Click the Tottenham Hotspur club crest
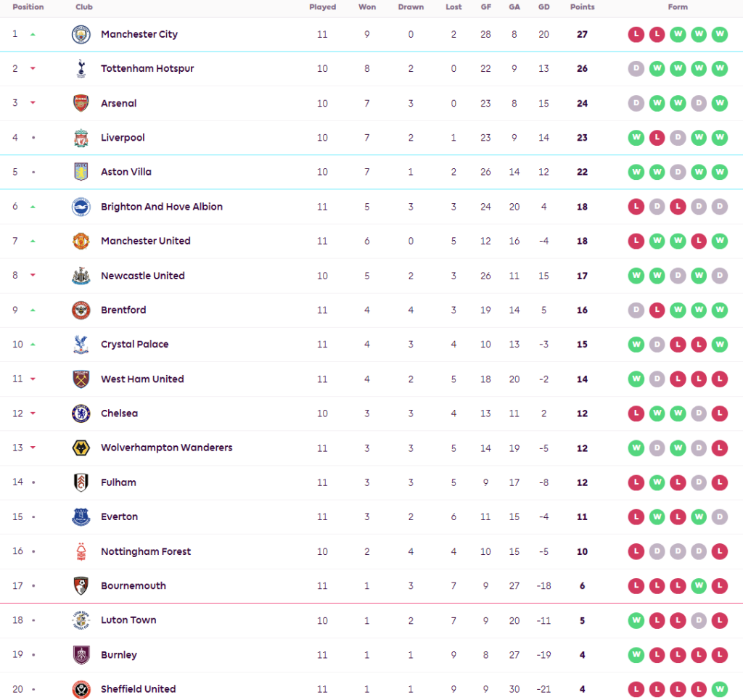Viewport: 743px width, 700px height. [x=81, y=69]
